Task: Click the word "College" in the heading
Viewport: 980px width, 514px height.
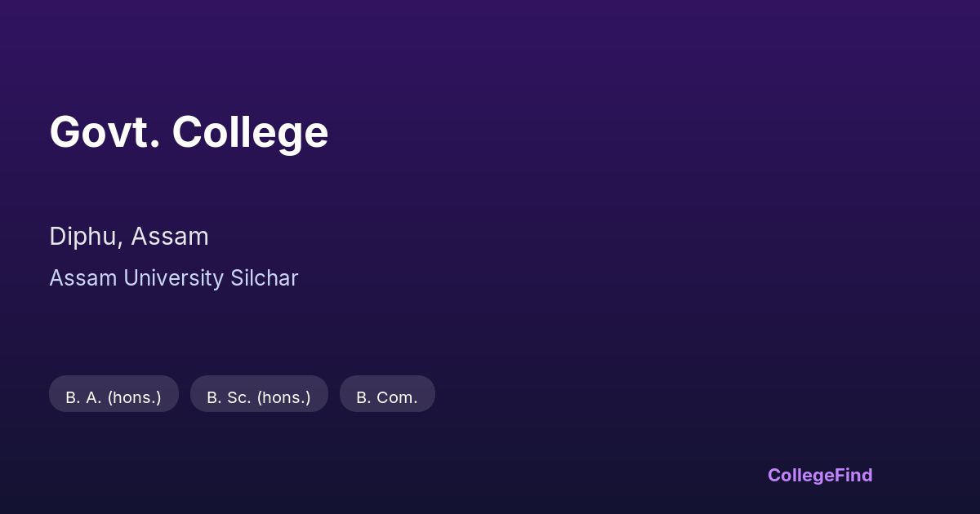Action: [x=250, y=134]
